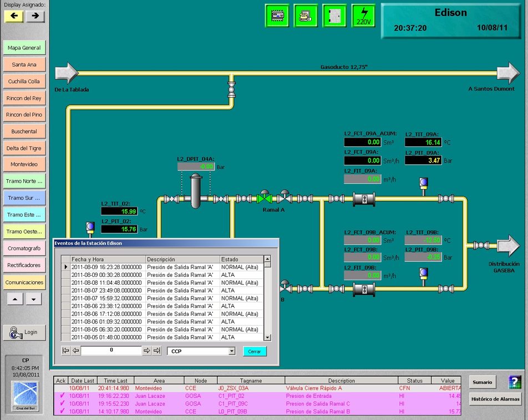The image size is (528, 420).
Task: Go to next events record
Action: click(147, 351)
